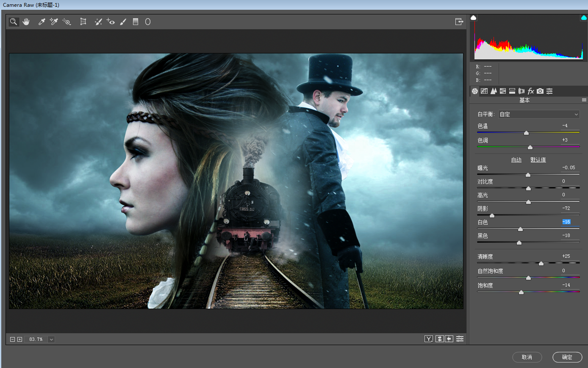Viewport: 588px width, 368px height.
Task: Click the open in full screen icon
Action: point(459,22)
